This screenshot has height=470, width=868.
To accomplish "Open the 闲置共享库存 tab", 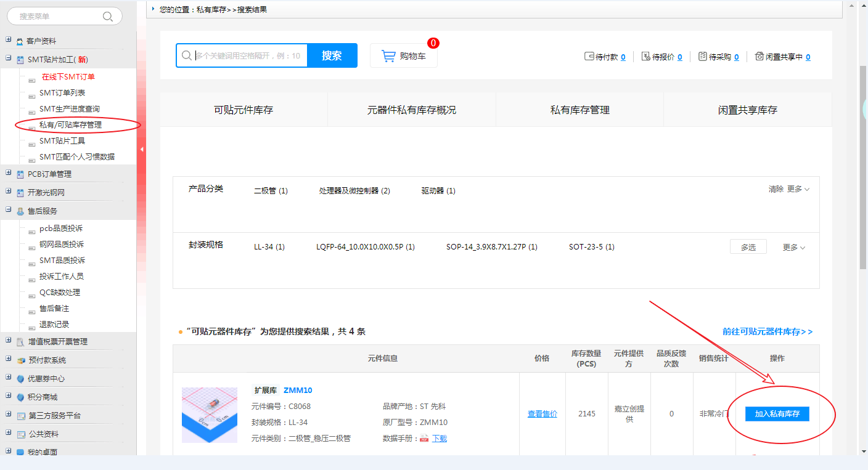I will 747,110.
